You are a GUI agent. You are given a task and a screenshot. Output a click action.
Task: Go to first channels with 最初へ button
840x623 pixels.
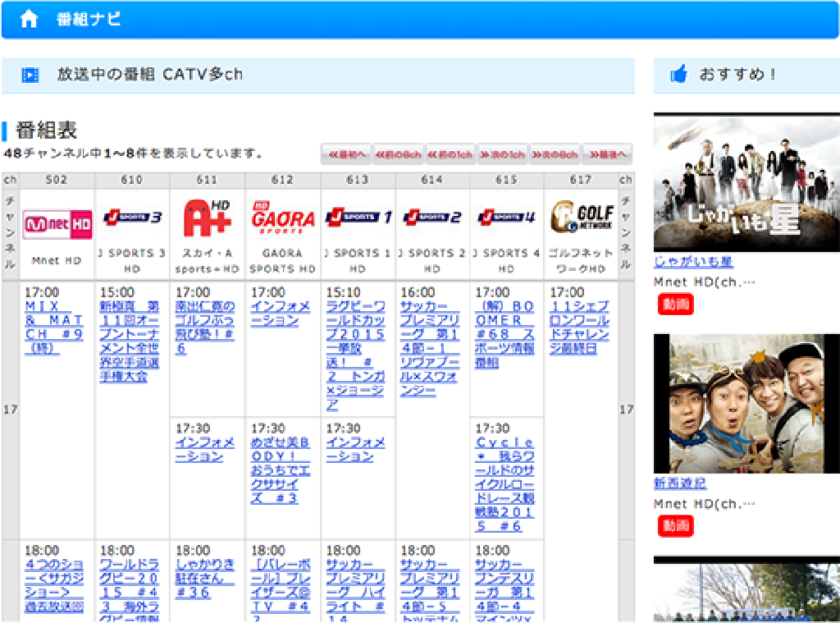(x=345, y=154)
